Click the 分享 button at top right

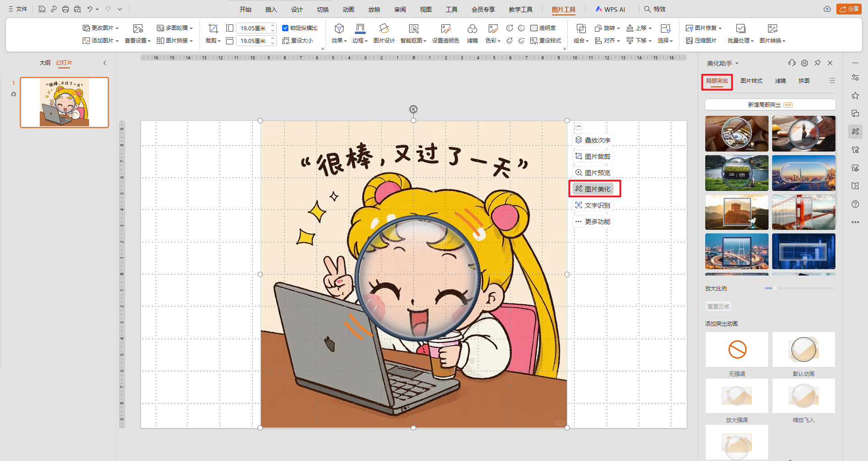click(x=849, y=9)
